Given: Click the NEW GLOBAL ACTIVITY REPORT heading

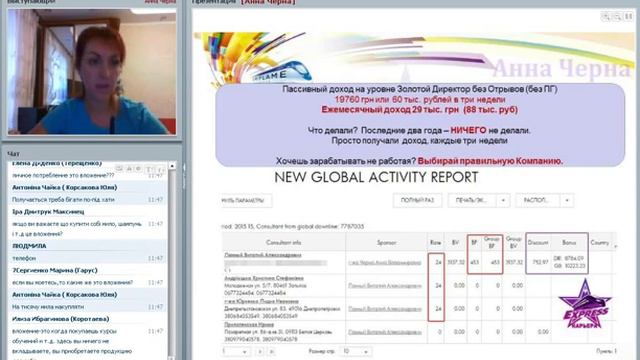Looking at the screenshot, I should point(376,178).
